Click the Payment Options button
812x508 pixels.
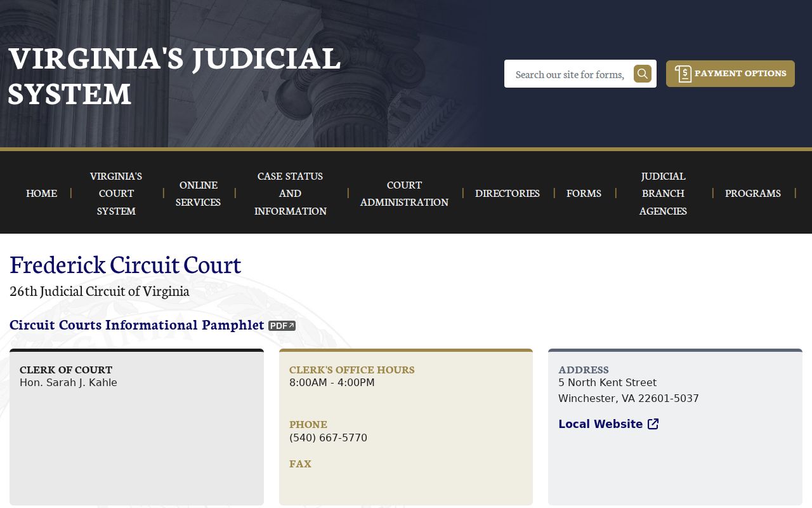point(730,74)
